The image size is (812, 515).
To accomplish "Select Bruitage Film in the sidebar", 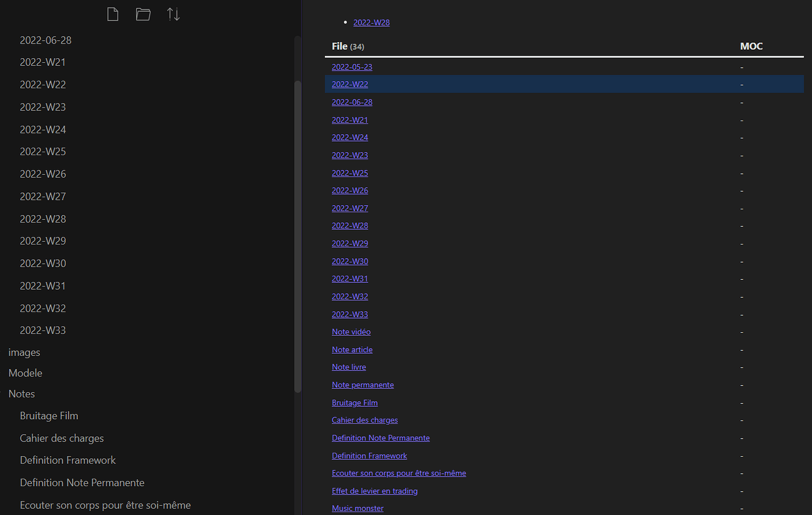I will click(49, 415).
